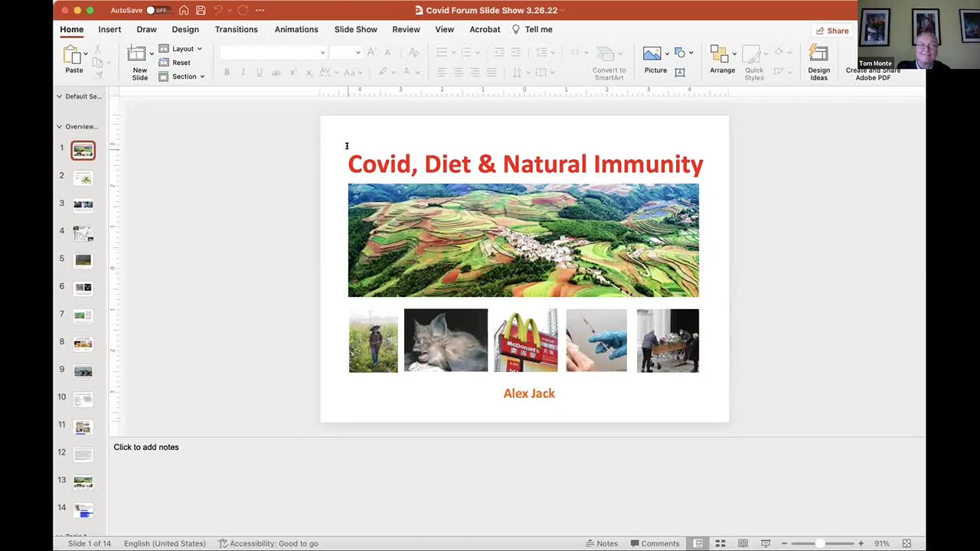Click the Share button
The width and height of the screenshot is (980, 551).
point(833,31)
